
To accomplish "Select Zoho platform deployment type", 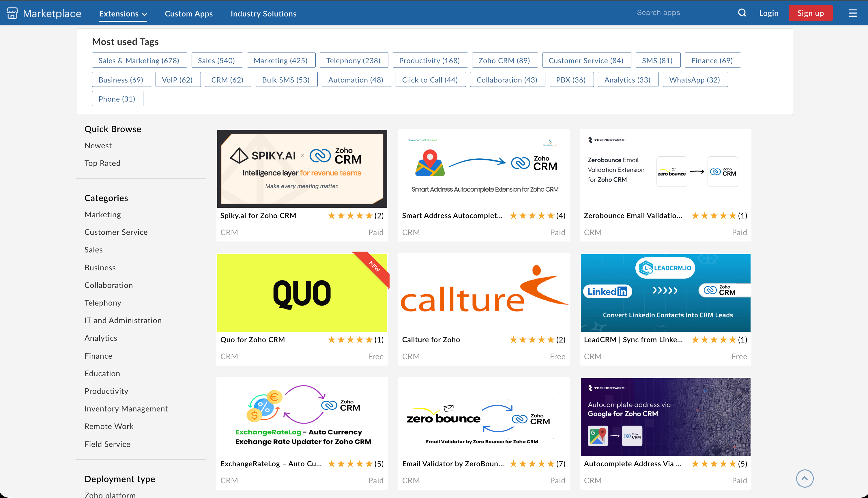I will pos(110,495).
